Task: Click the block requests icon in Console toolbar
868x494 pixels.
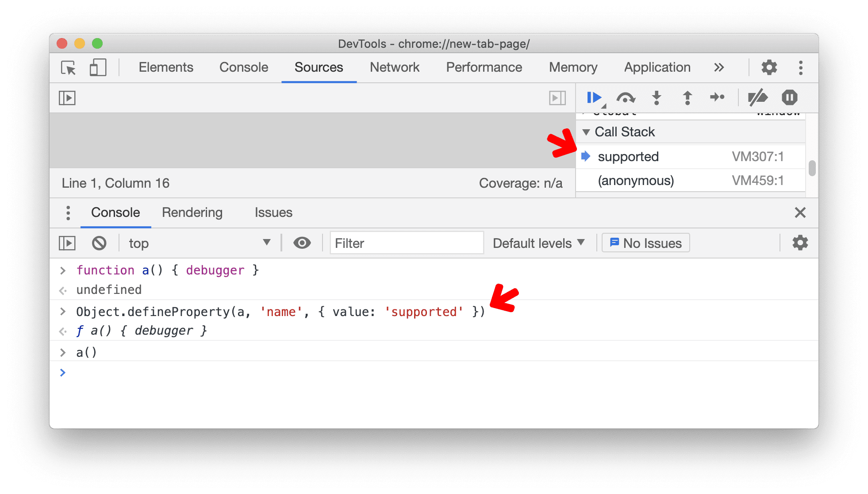Action: point(97,242)
